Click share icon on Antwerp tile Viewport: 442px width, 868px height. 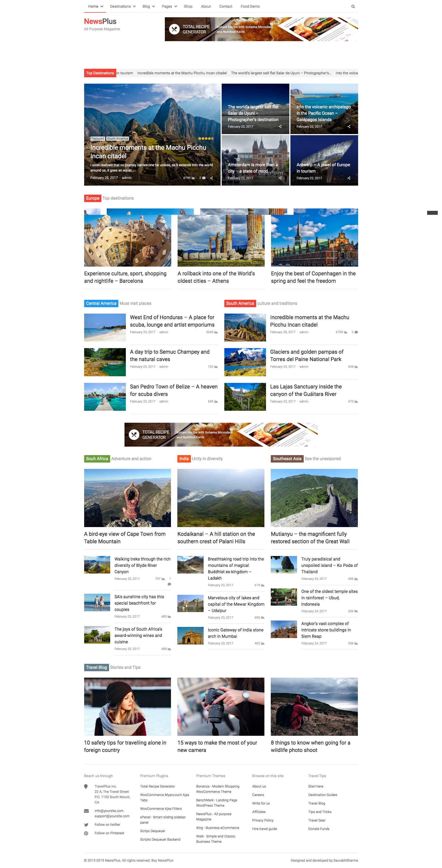coord(349,178)
